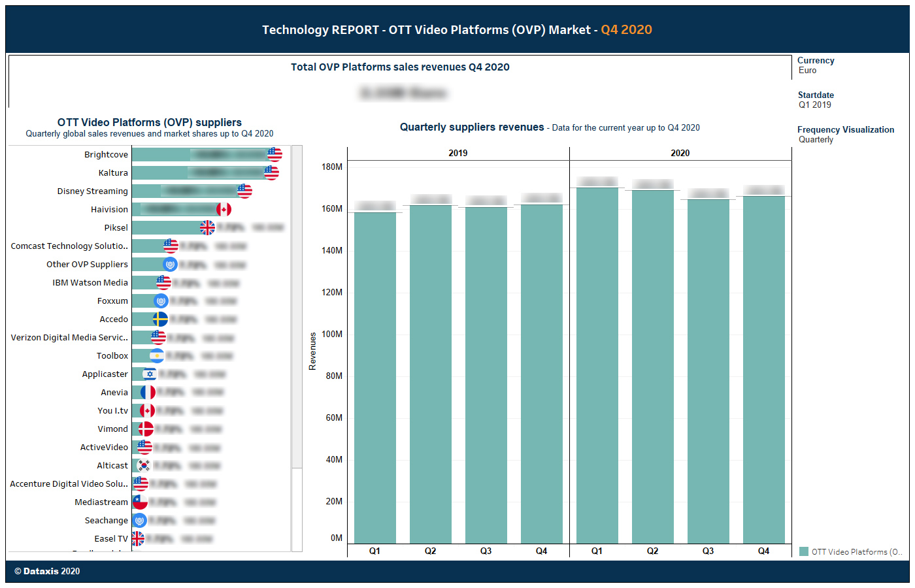Click the Accedo supplier label
The image size is (915, 588).
(114, 319)
